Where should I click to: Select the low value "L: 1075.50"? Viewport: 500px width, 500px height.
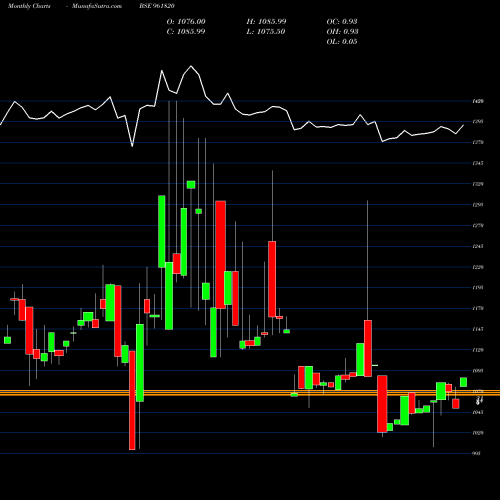click(x=266, y=32)
